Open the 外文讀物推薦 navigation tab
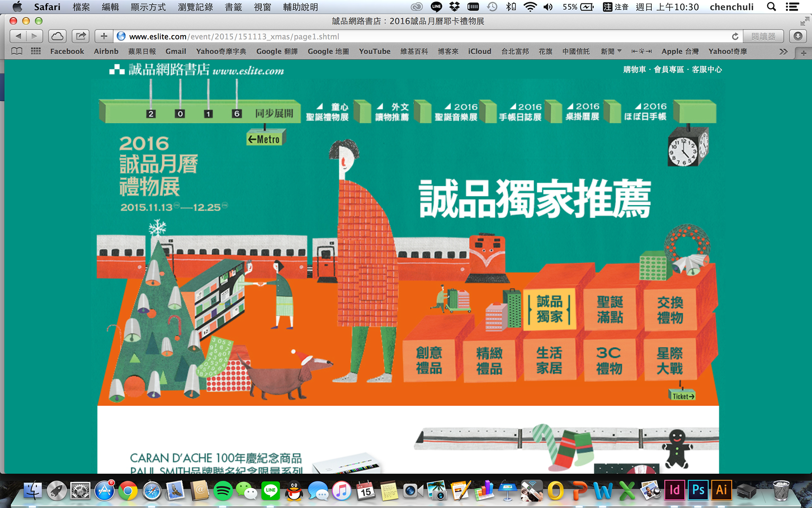The image size is (812, 508). [392, 112]
